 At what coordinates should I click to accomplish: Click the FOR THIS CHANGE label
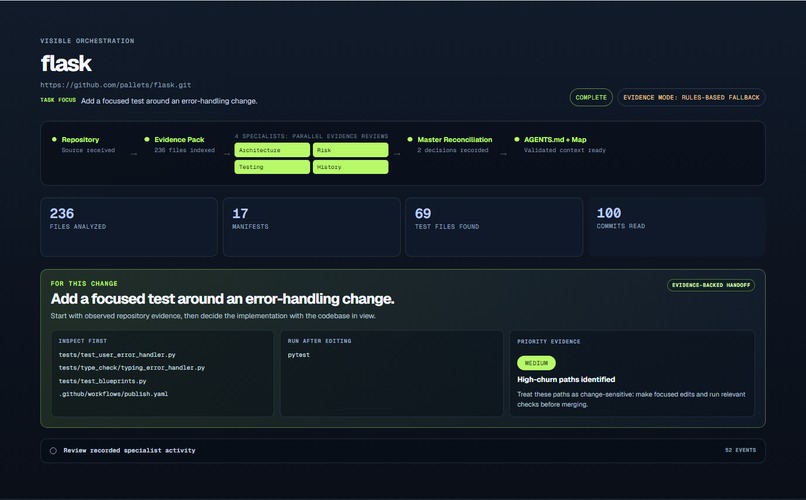pyautogui.click(x=84, y=284)
